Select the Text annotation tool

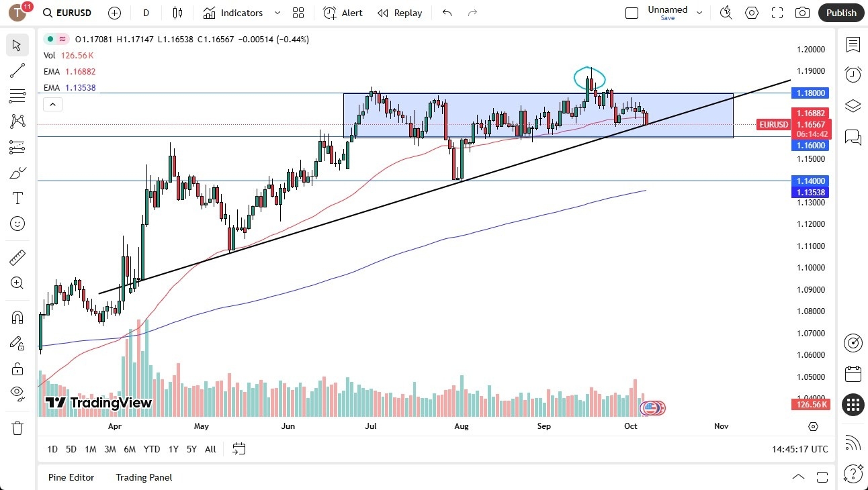tap(17, 197)
